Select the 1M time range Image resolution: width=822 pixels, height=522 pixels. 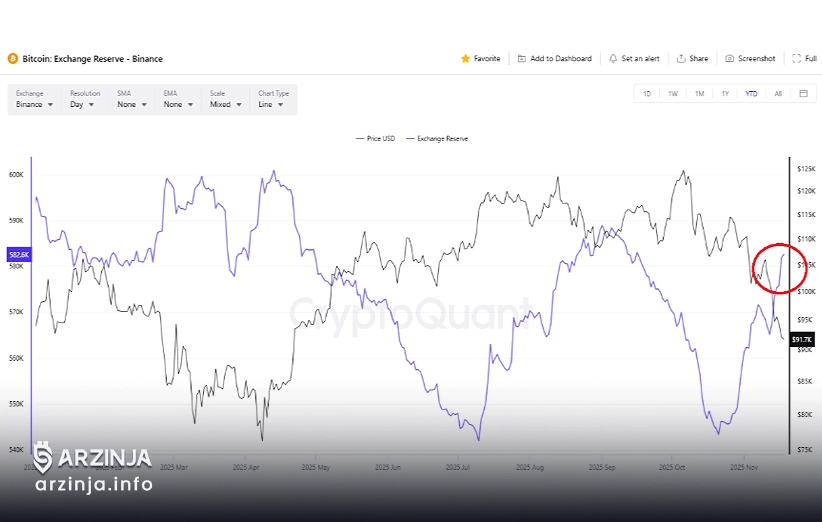(x=699, y=94)
